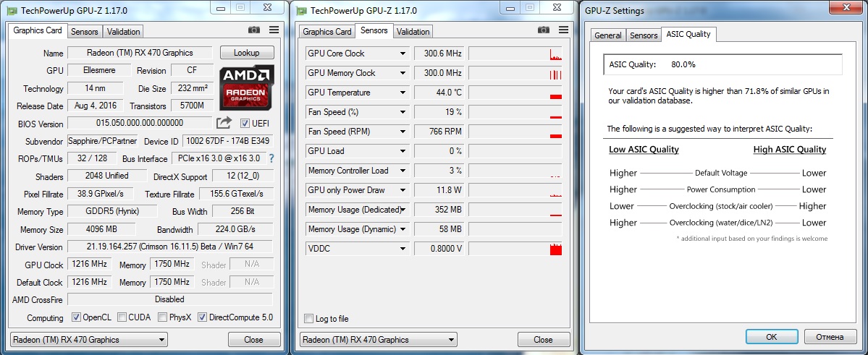Select ASIC Quality tab in Settings
The image size is (868, 355).
coord(688,34)
